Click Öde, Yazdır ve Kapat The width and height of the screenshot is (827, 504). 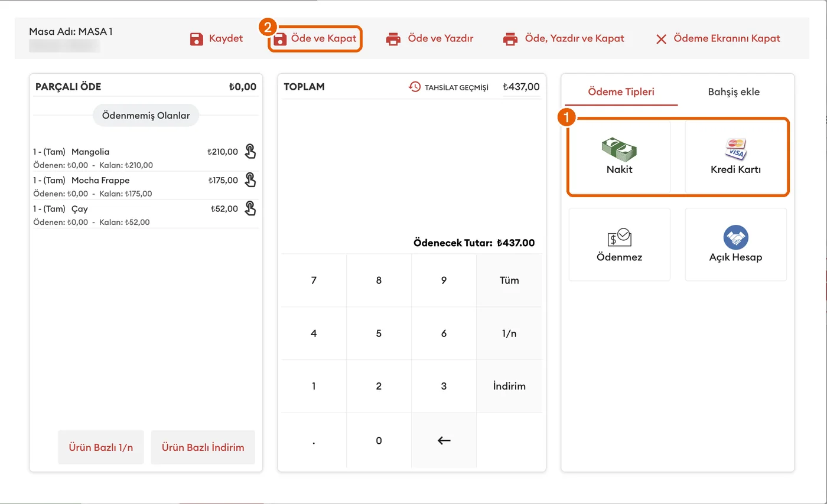point(564,38)
